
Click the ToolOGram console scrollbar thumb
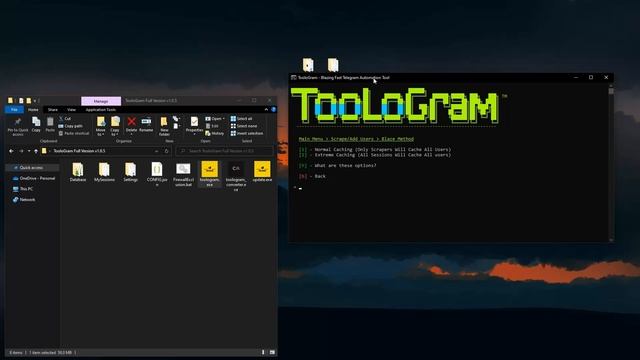(611, 91)
